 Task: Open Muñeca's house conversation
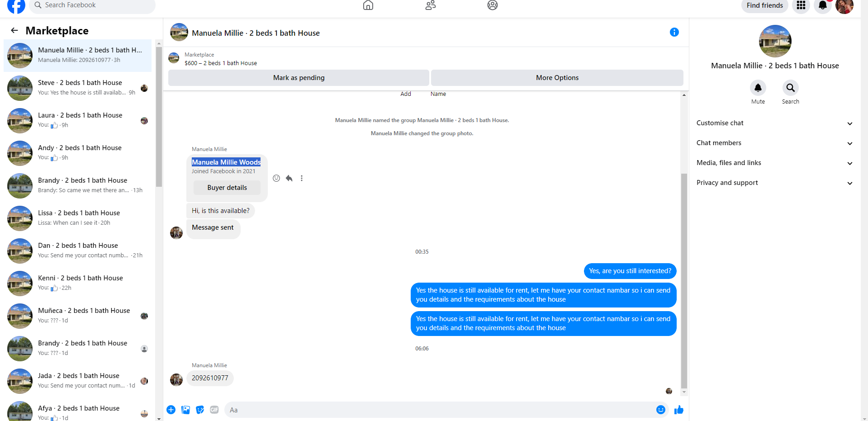coord(78,316)
